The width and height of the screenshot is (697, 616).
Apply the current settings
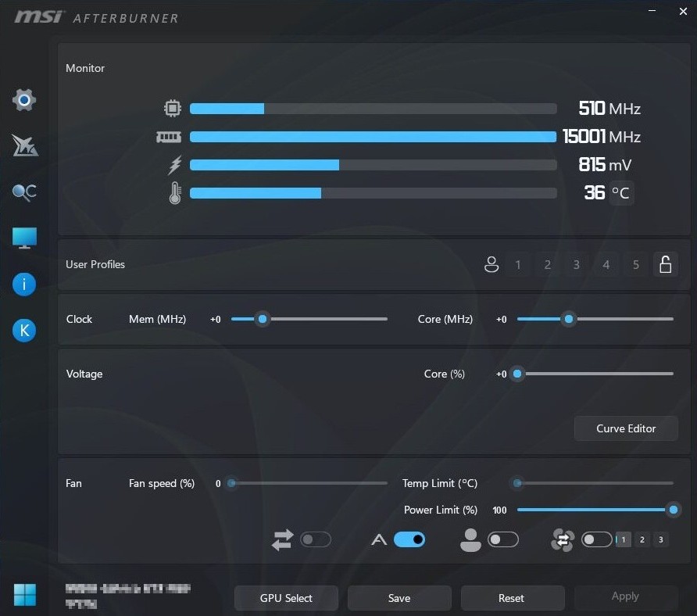[625, 596]
